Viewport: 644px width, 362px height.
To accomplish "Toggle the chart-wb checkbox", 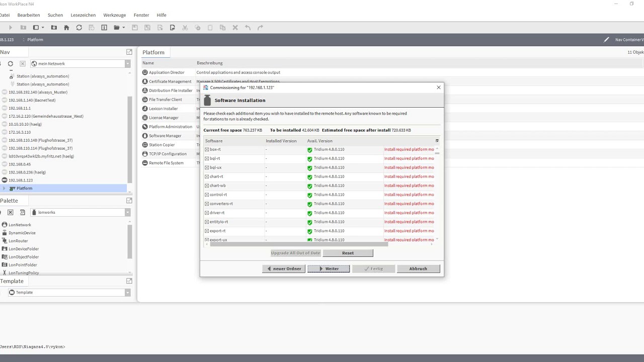I will pos(207,186).
